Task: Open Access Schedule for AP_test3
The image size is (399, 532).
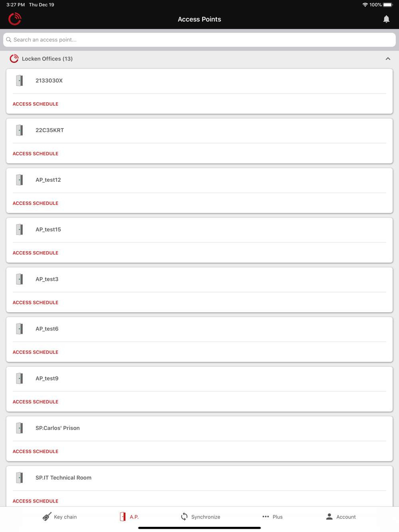Action: (36, 302)
